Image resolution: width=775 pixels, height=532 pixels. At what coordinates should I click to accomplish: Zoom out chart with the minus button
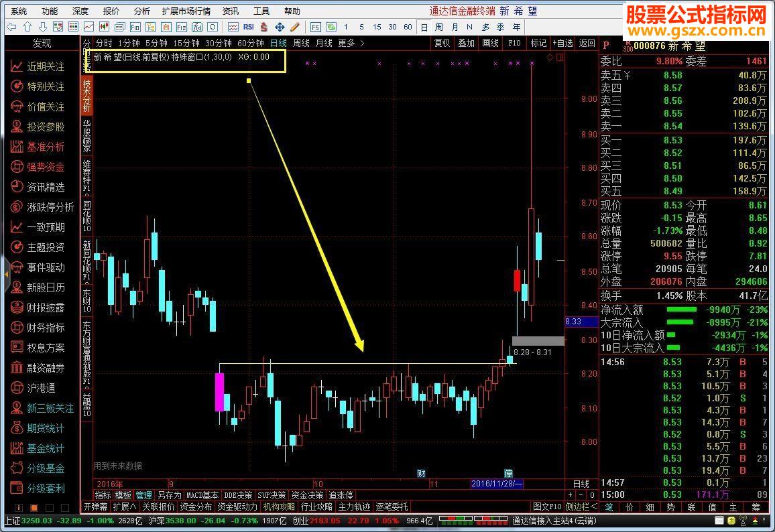pos(581,495)
